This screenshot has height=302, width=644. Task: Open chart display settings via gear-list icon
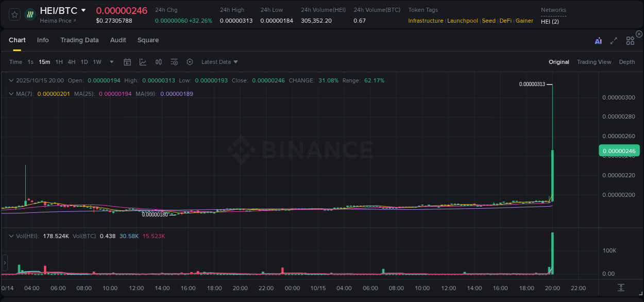pyautogui.click(x=174, y=62)
